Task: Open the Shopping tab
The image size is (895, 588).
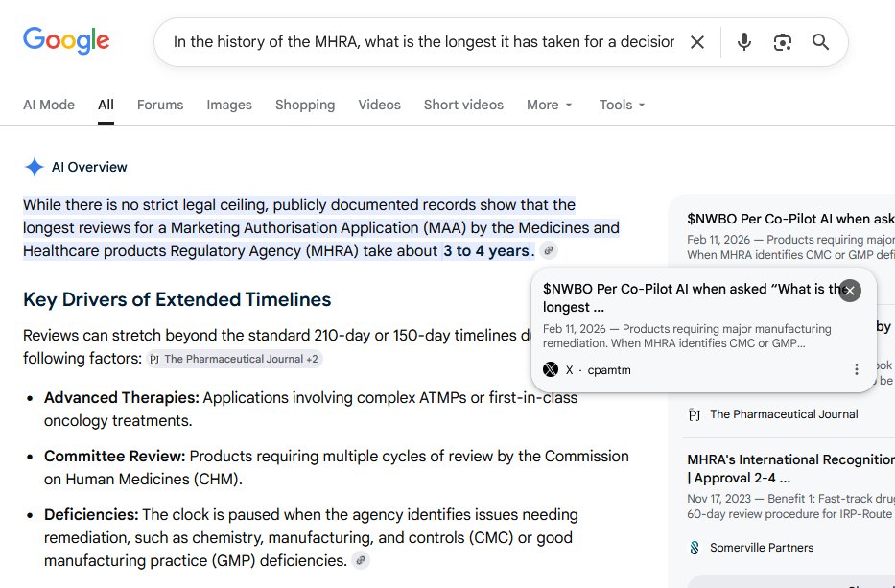Action: pyautogui.click(x=305, y=105)
